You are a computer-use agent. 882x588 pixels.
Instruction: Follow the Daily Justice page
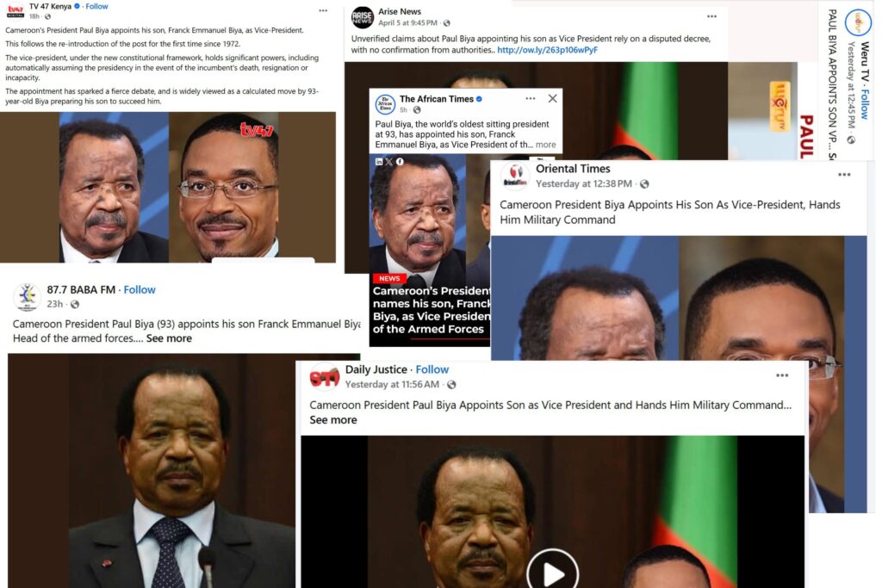click(432, 369)
